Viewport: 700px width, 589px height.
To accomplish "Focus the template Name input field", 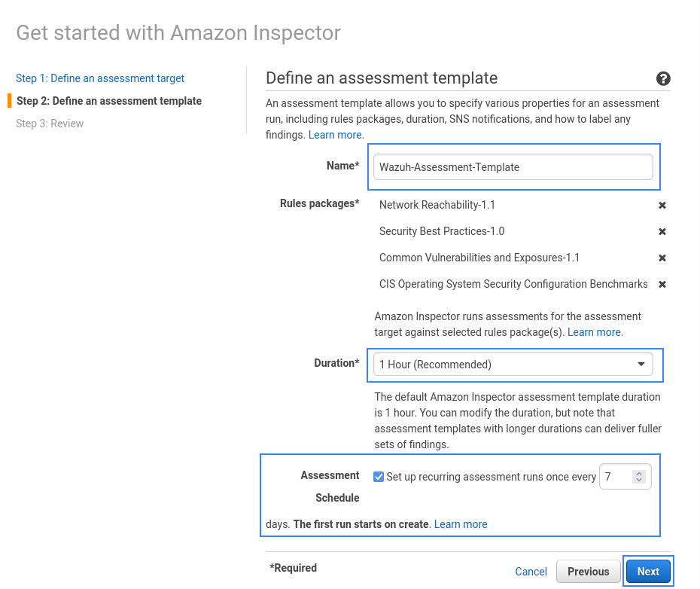I will click(513, 167).
